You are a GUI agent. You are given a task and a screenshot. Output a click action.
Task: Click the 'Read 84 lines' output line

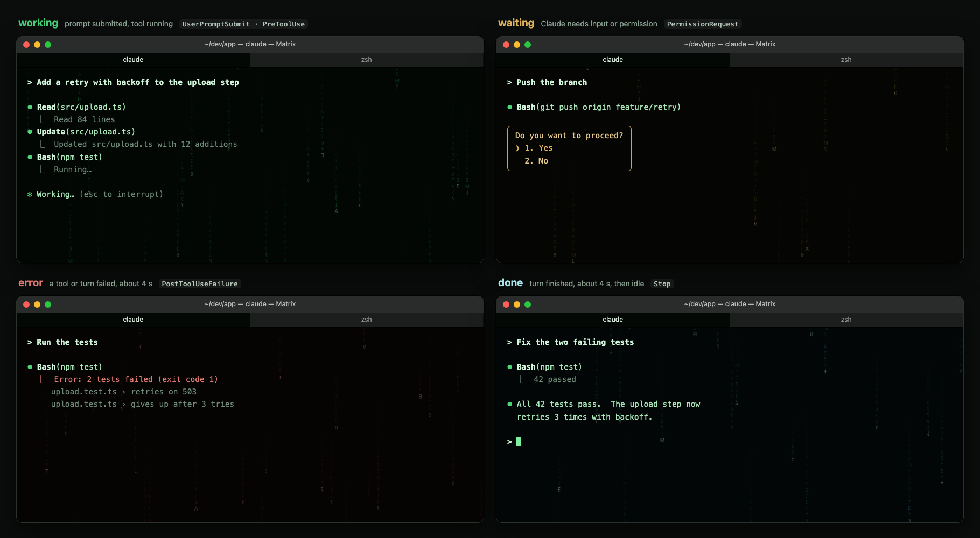84,119
